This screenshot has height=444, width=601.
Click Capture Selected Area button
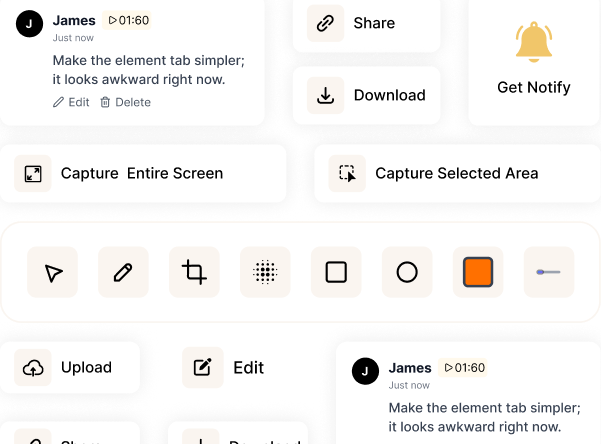(x=458, y=174)
